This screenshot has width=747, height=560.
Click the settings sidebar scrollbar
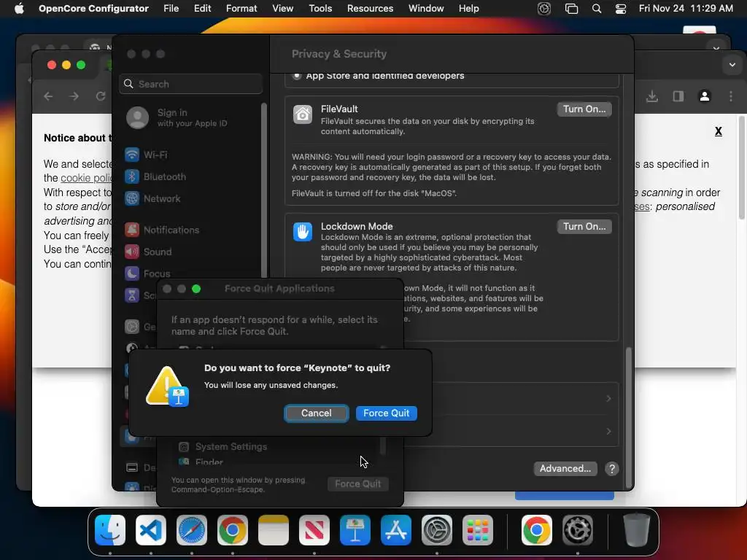[264, 190]
